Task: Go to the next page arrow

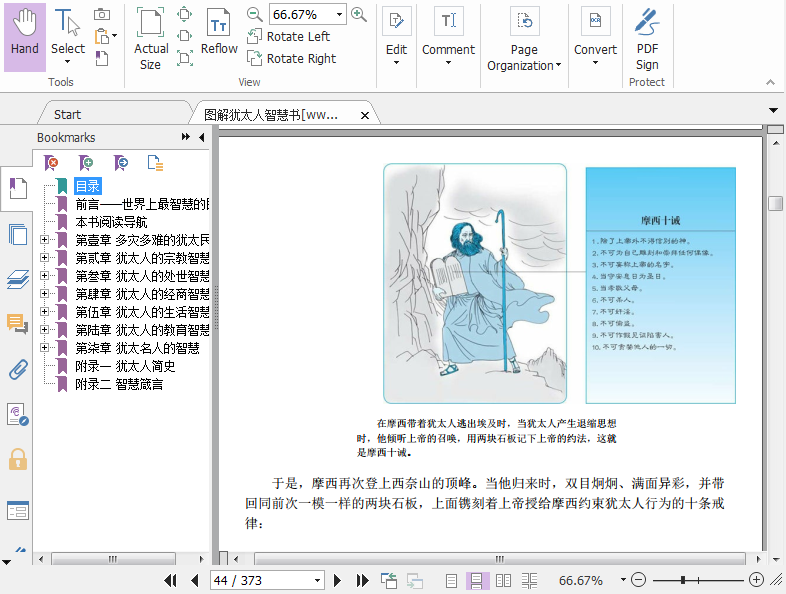Action: coord(337,580)
